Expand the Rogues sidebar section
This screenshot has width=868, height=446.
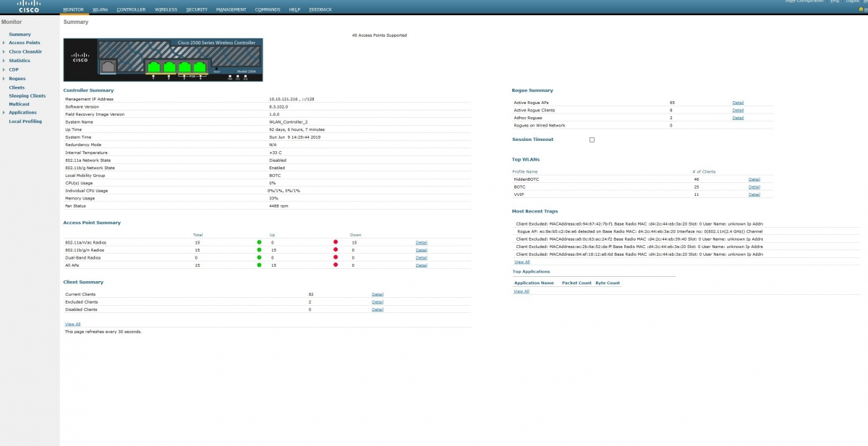coord(4,79)
